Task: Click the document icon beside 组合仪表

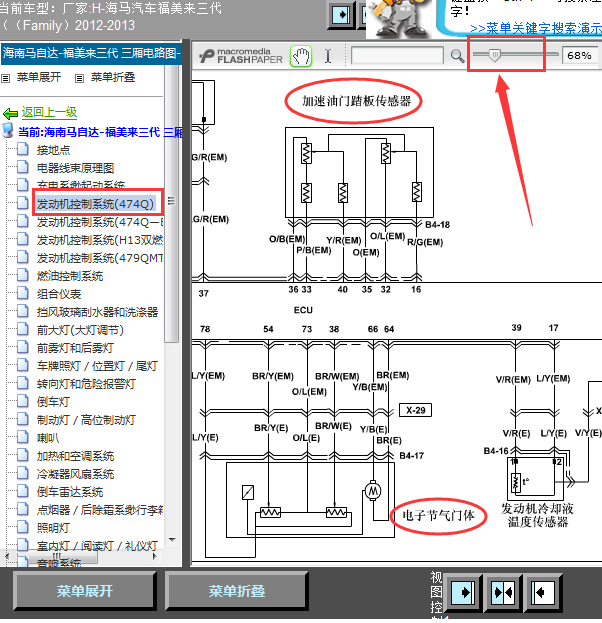Action: pyautogui.click(x=23, y=293)
